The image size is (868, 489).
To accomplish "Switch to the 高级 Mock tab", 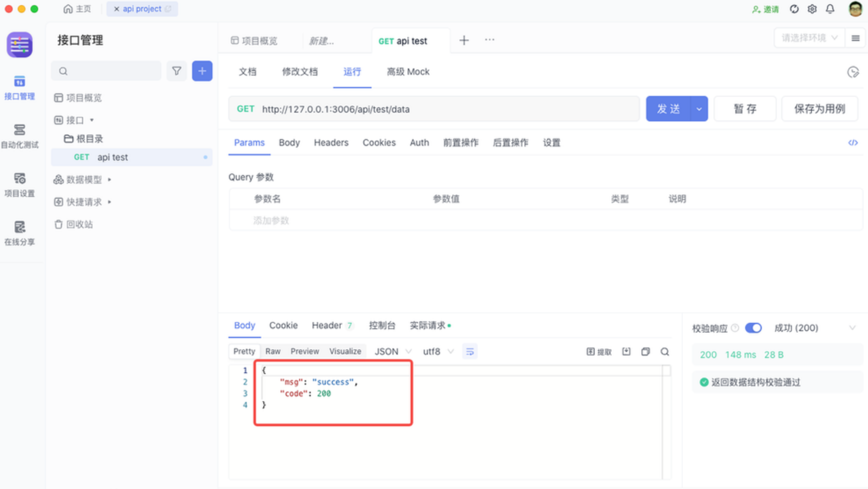I will click(x=408, y=72).
